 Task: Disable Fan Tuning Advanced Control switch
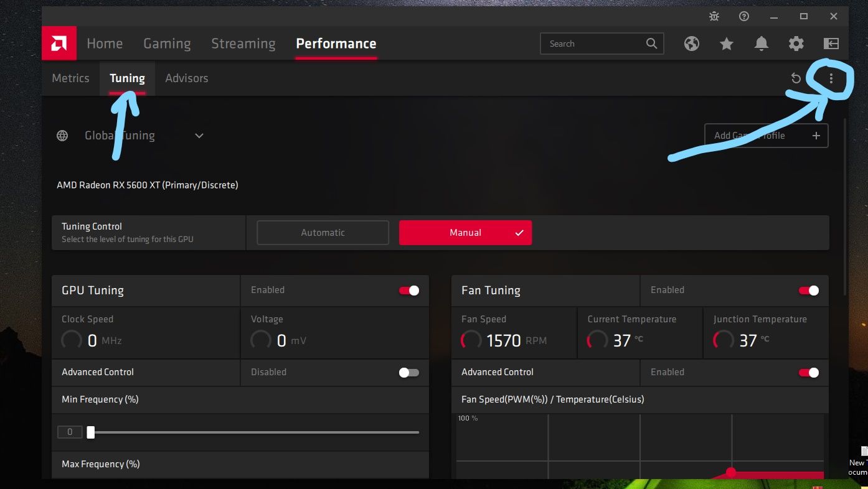click(x=809, y=373)
